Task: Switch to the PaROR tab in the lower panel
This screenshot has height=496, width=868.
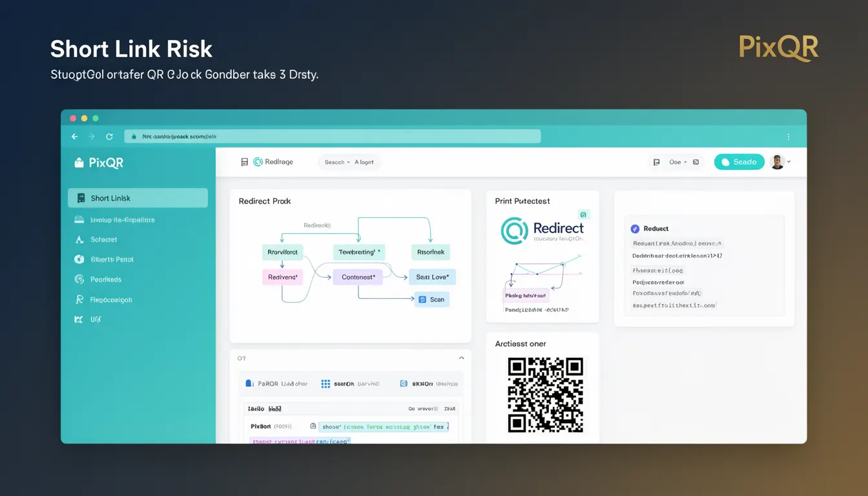Action: 276,384
